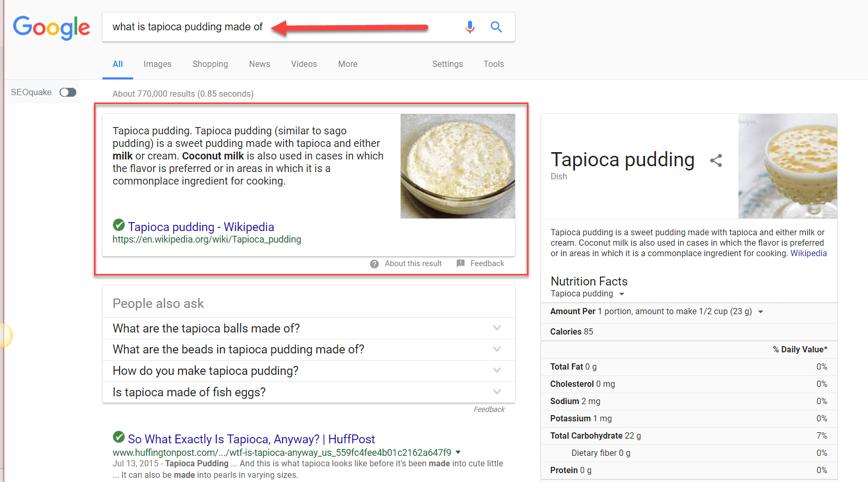Open the Settings menu

pyautogui.click(x=448, y=64)
